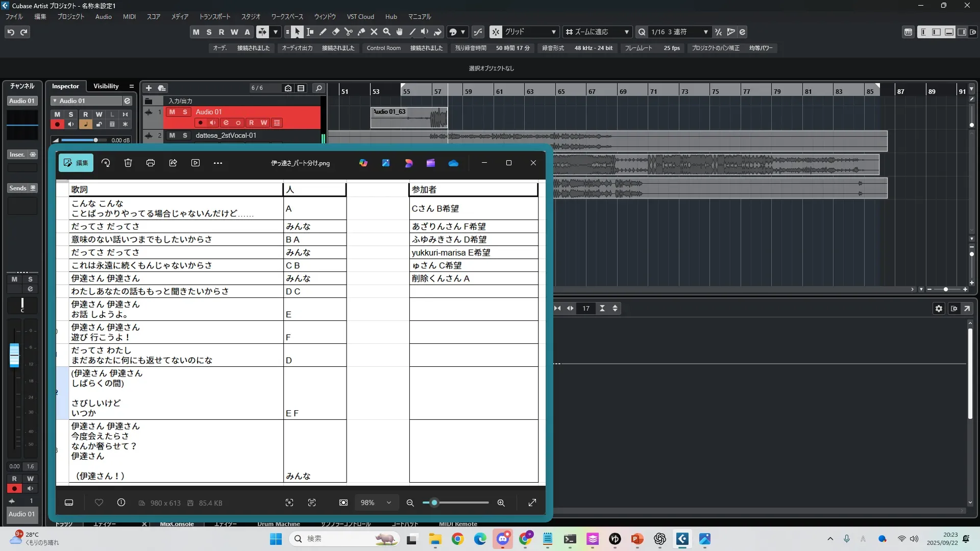Image resolution: width=980 pixels, height=551 pixels.
Task: Open the グリッド snap type dropdown
Action: 553,32
